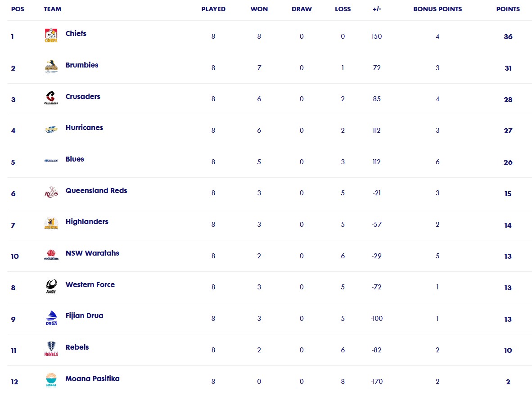The height and width of the screenshot is (396, 532).
Task: Click the Hurricanes team logo
Action: coord(51,129)
